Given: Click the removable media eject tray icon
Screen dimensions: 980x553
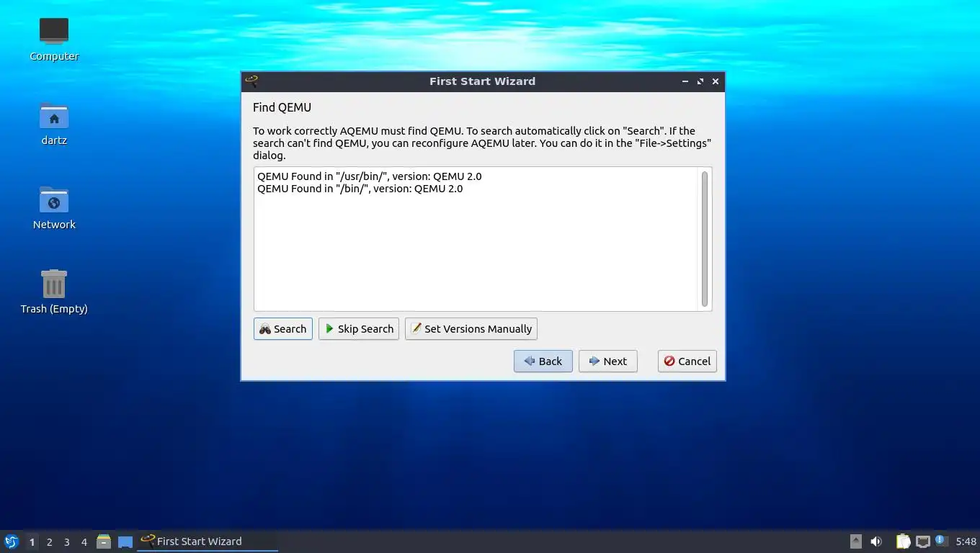Looking at the screenshot, I should click(856, 541).
